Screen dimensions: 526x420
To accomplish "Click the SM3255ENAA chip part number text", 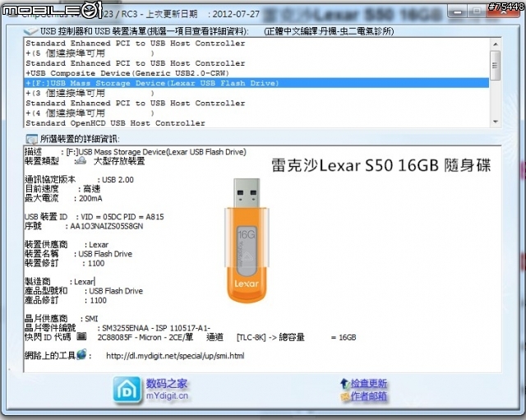I will [x=156, y=328].
